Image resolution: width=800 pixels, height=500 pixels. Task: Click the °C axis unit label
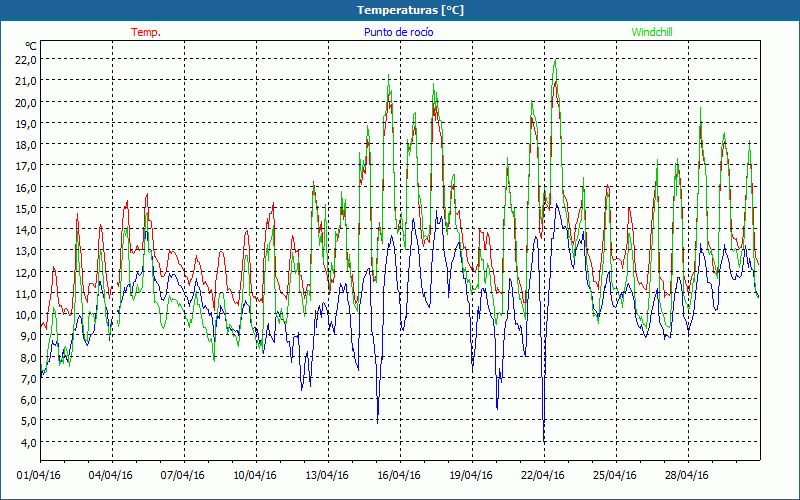(x=31, y=46)
